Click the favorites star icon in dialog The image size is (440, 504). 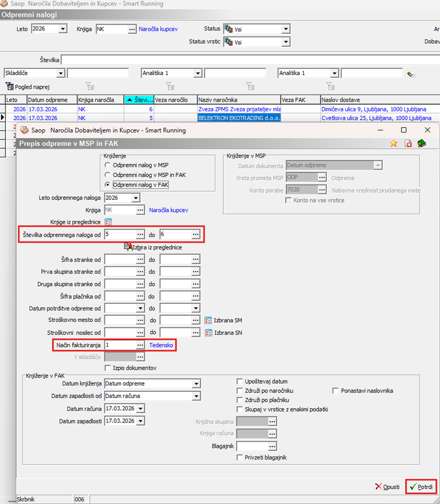tap(394, 144)
